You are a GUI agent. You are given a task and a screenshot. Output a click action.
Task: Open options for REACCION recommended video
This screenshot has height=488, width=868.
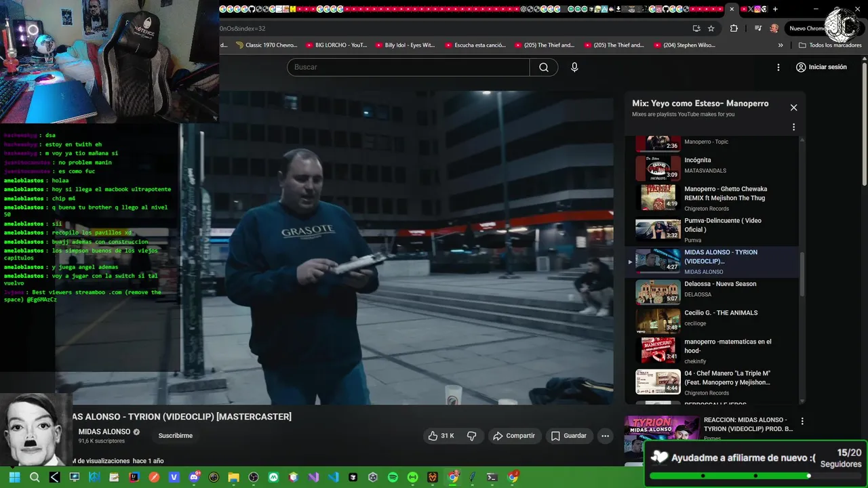click(802, 422)
